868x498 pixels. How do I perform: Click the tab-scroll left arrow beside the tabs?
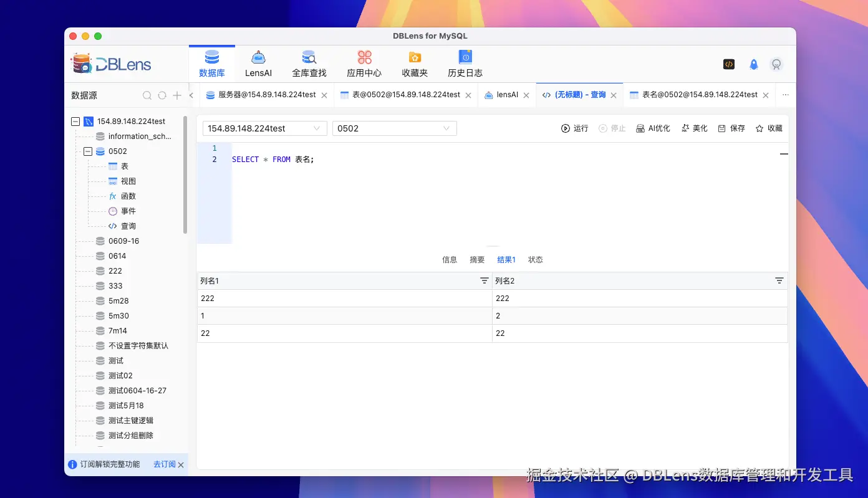[x=191, y=95]
